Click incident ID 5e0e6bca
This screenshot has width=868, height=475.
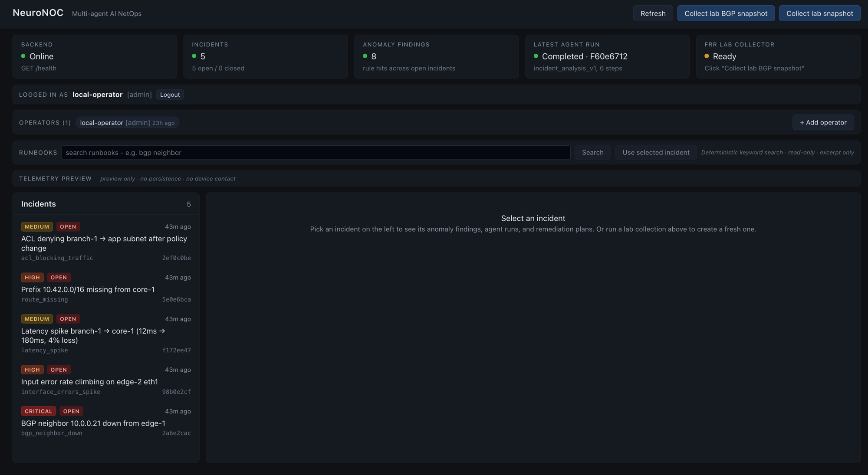pos(176,299)
